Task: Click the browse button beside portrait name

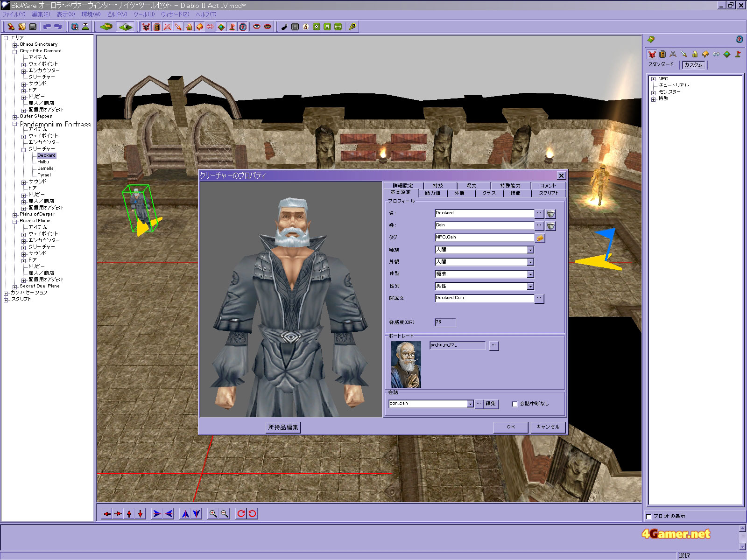Action: point(494,346)
